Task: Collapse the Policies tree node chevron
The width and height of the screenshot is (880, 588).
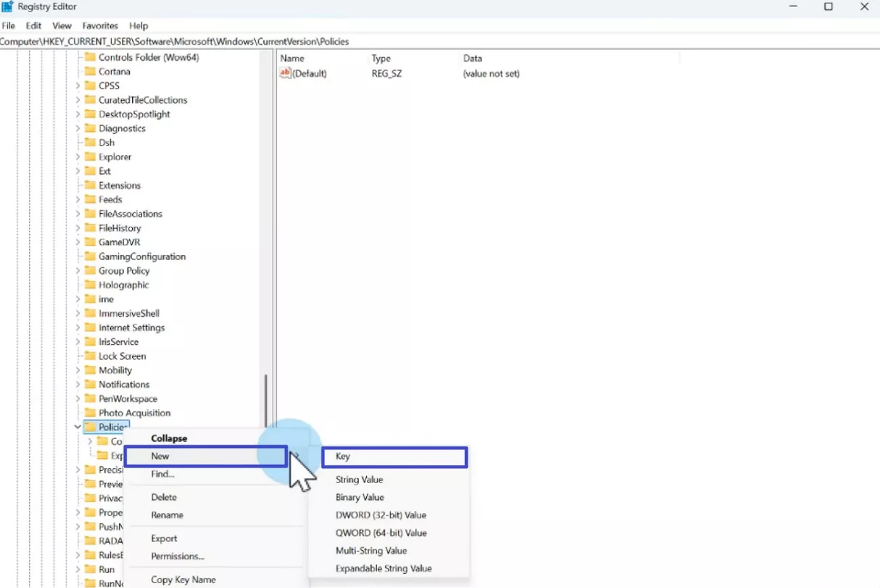Action: coord(78,428)
